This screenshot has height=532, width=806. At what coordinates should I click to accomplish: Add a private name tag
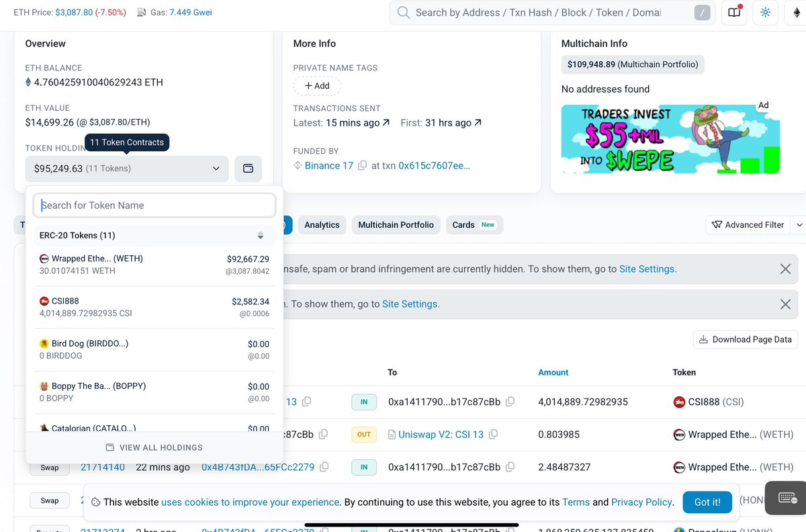pyautogui.click(x=317, y=86)
